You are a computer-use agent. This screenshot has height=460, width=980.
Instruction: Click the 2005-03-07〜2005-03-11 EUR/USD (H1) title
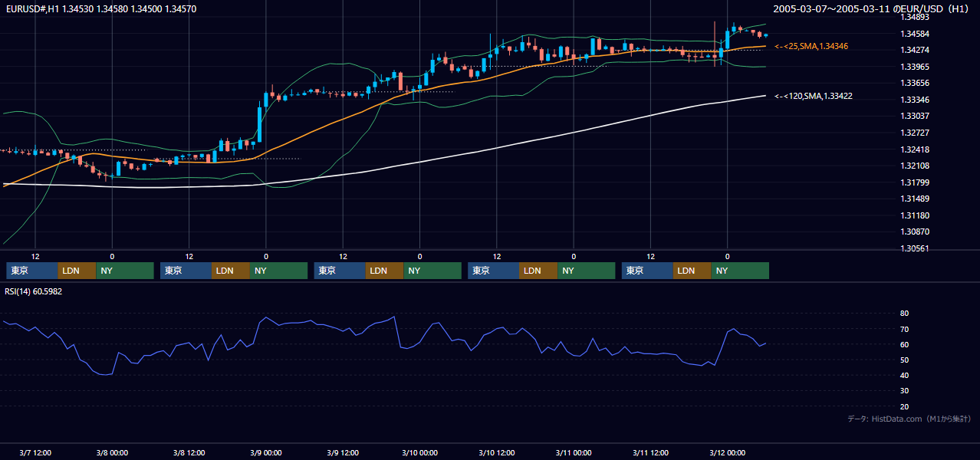click(872, 8)
